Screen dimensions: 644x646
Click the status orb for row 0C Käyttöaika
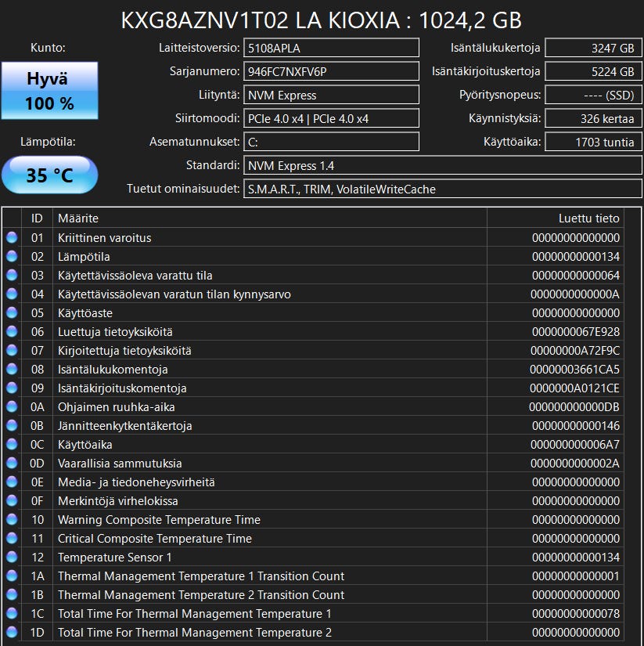tap(12, 444)
